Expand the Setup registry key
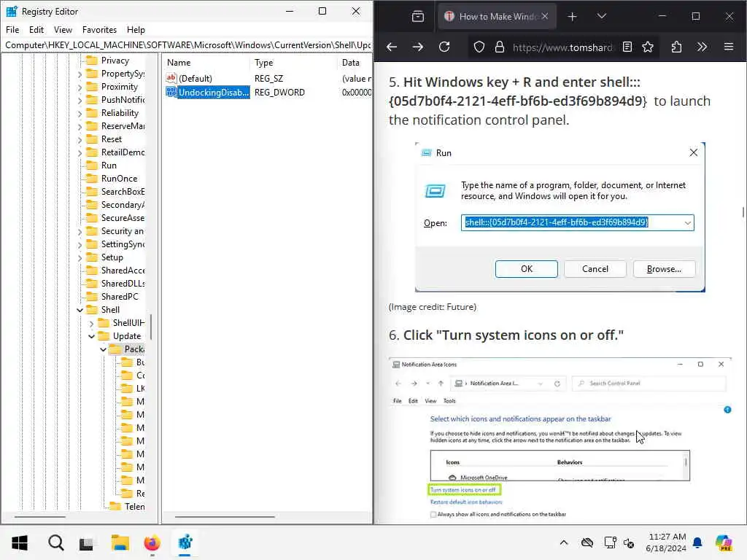Screen dimensions: 747x560 tap(80, 257)
